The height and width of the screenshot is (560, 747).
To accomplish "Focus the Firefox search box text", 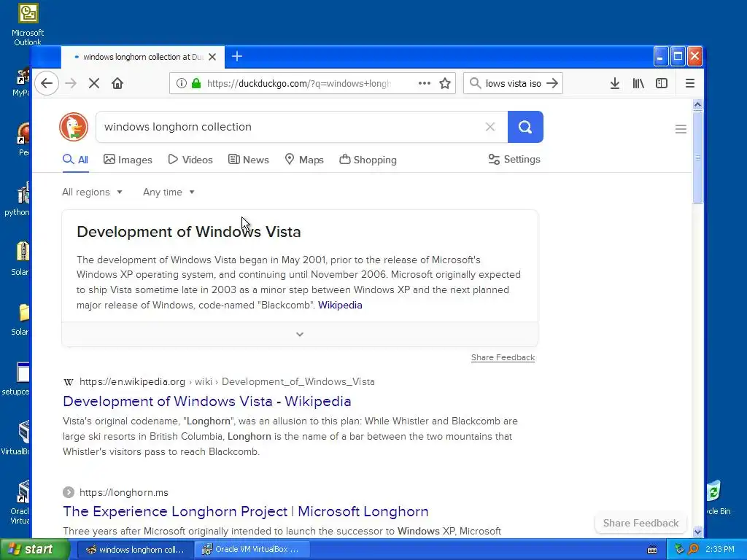I will (513, 83).
